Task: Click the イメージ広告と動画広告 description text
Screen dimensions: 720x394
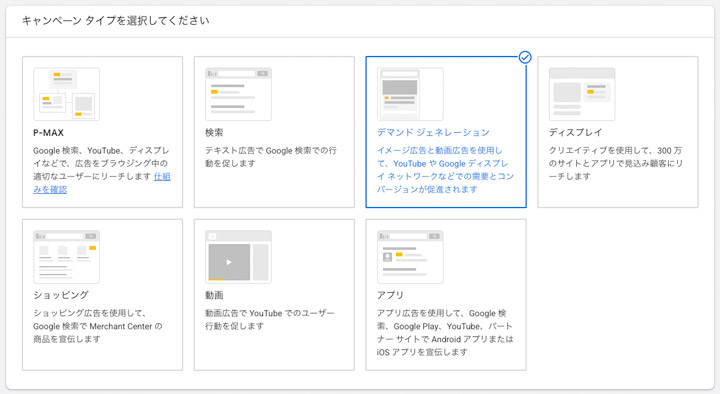Action: click(445, 170)
